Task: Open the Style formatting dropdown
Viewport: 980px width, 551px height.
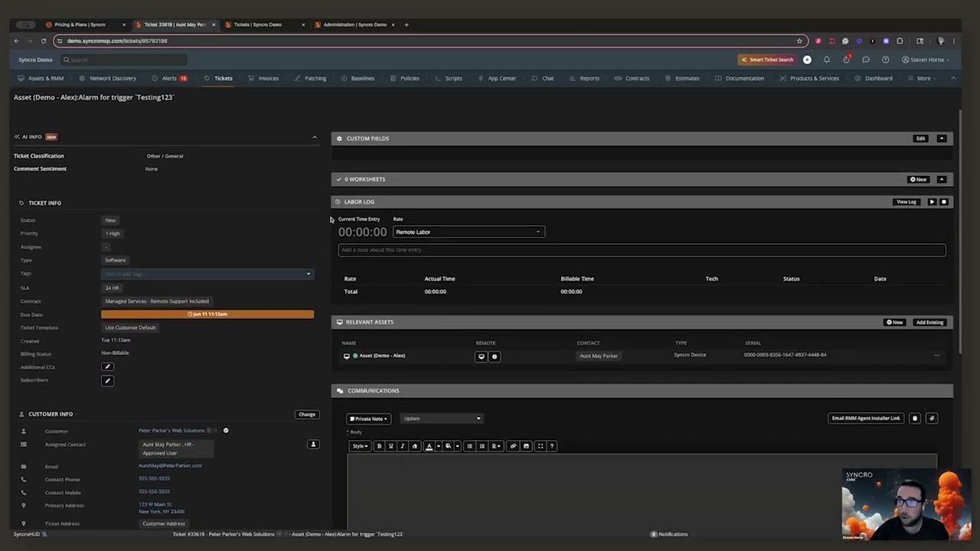Action: point(360,446)
